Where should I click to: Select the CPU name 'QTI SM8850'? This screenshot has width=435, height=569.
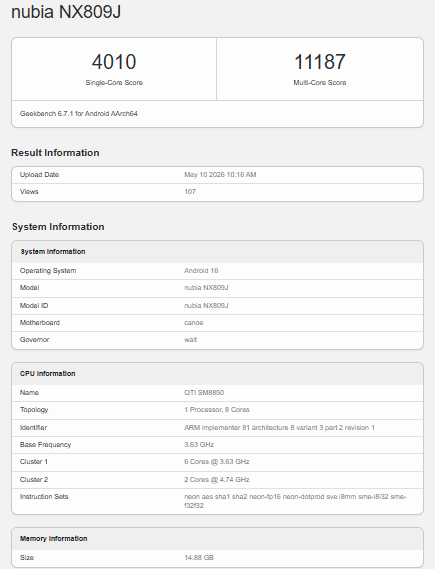204,393
